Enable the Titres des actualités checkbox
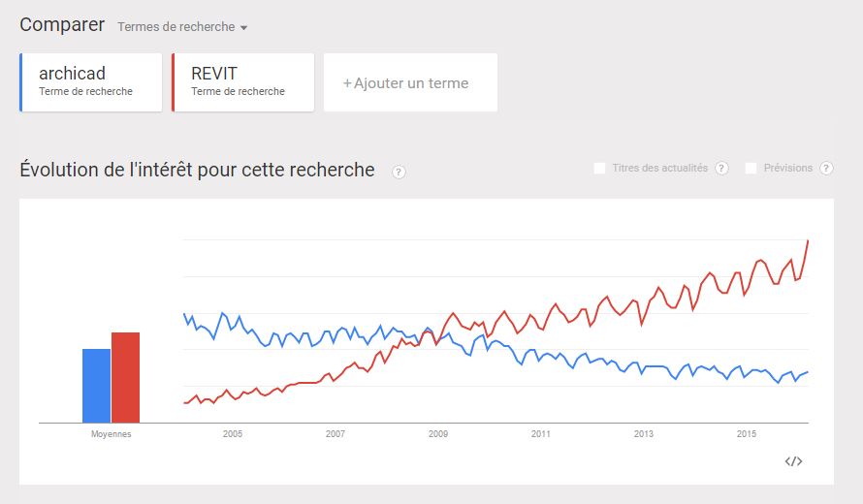This screenshot has width=863, height=504. point(600,169)
